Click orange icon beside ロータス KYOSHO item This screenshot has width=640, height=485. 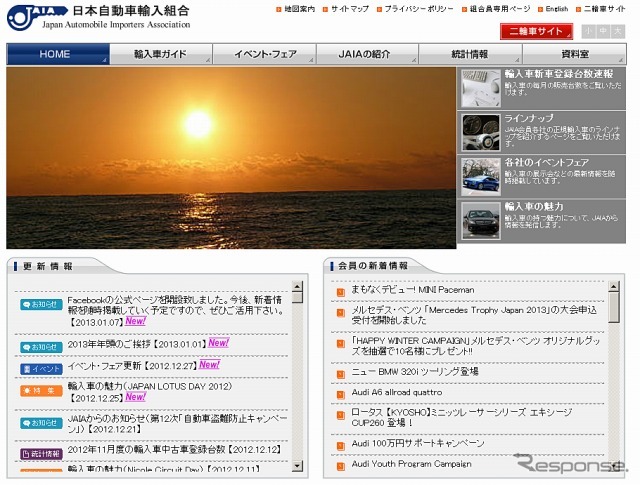point(341,415)
